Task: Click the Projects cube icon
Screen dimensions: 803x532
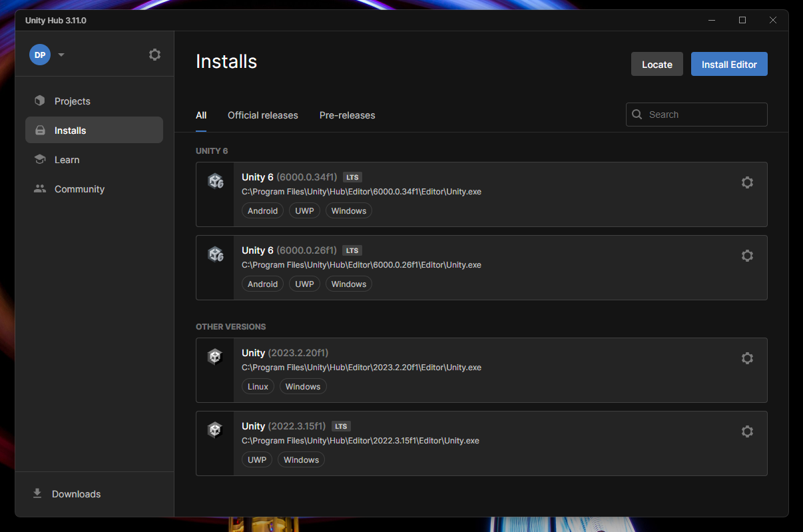Action: click(40, 101)
